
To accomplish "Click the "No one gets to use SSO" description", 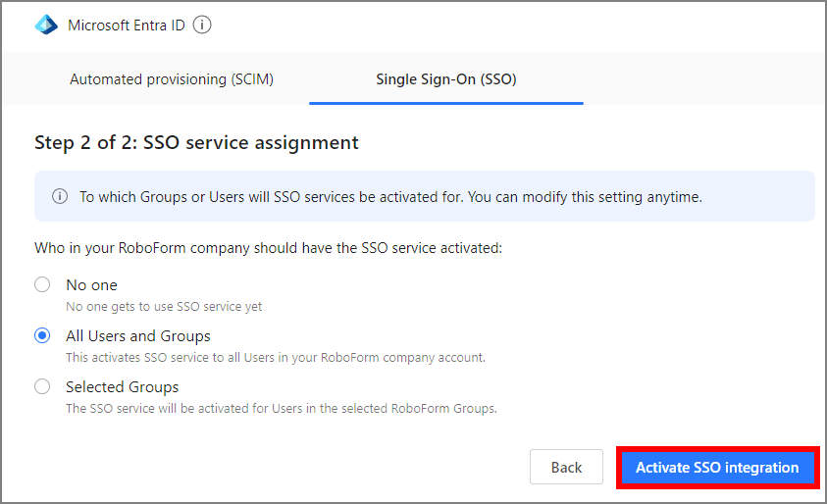I will coord(164,306).
